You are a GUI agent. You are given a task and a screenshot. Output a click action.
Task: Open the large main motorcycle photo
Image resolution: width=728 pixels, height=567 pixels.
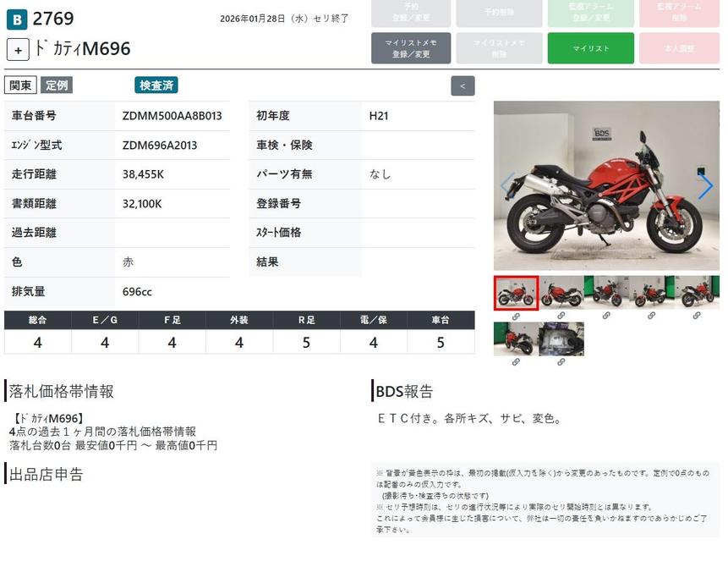[x=605, y=186]
